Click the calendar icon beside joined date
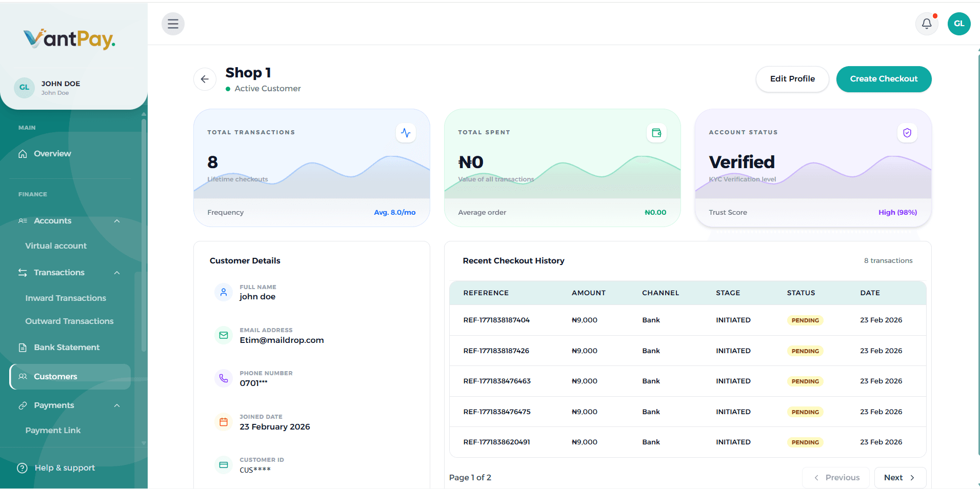 click(224, 421)
